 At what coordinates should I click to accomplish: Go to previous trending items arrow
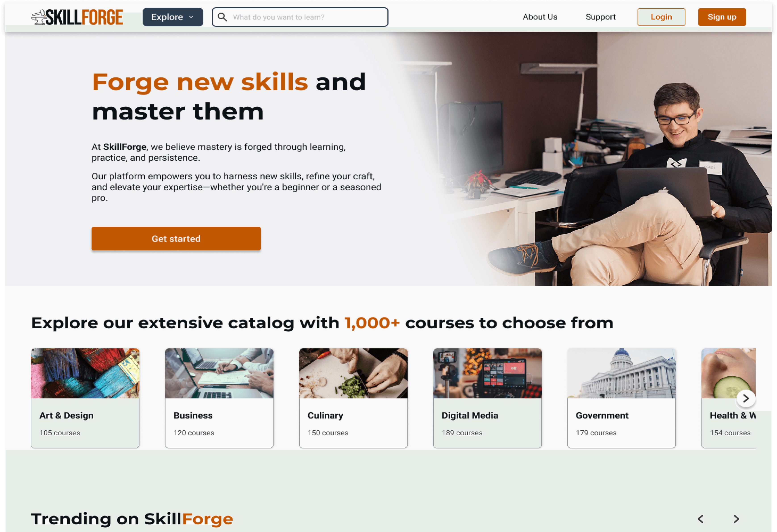click(701, 519)
